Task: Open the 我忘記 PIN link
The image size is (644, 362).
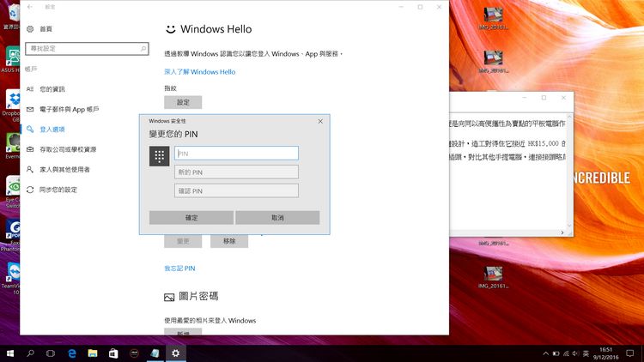Action: (x=180, y=268)
